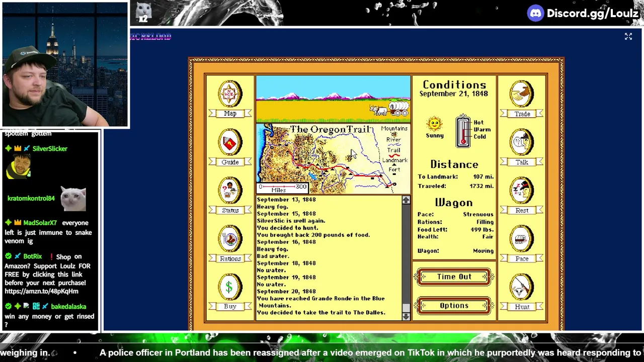This screenshot has width=644, height=362.
Task: Check the party Status icon
Action: [x=230, y=191]
